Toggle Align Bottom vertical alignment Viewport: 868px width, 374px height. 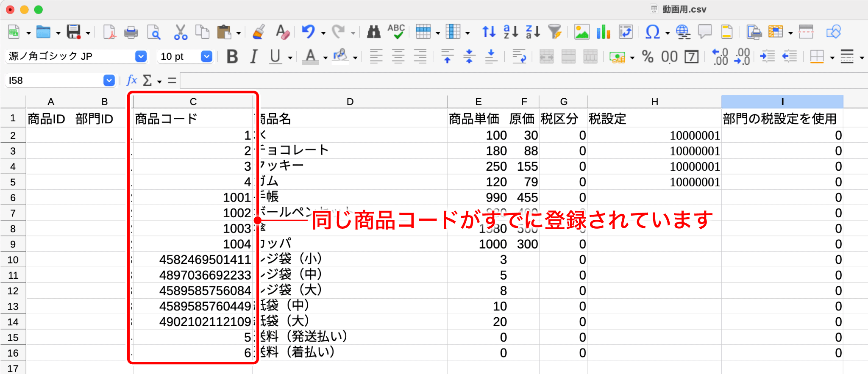coord(491,56)
